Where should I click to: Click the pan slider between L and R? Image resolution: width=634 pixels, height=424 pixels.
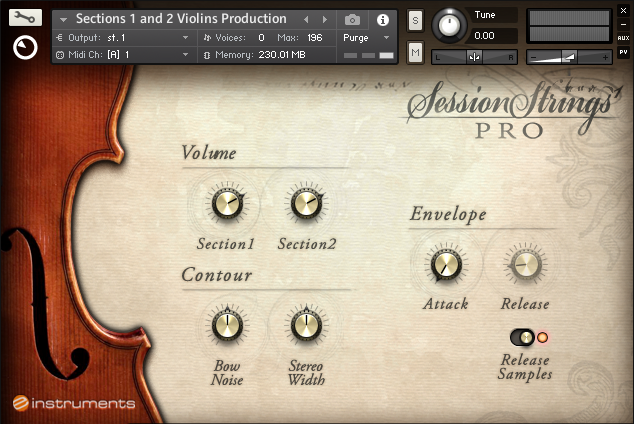475,57
